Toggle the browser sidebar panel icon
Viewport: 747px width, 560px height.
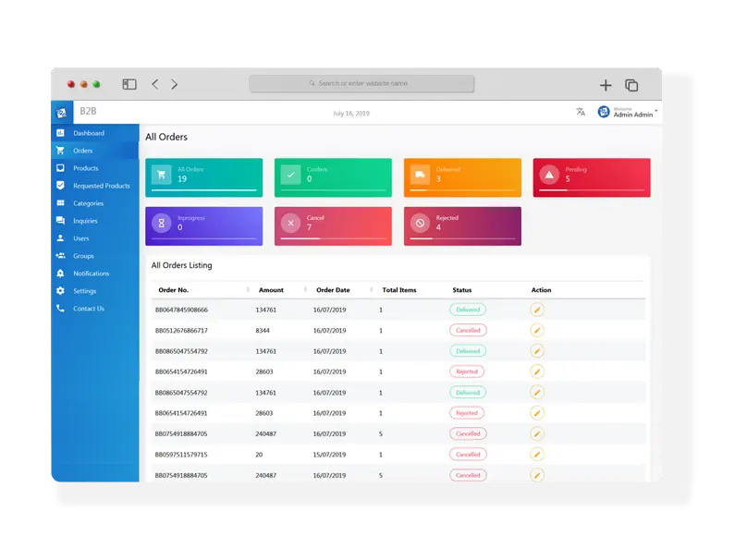[x=129, y=84]
